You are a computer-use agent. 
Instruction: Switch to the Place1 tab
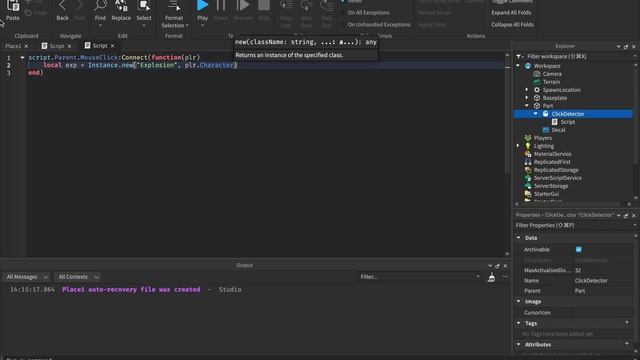pyautogui.click(x=13, y=46)
